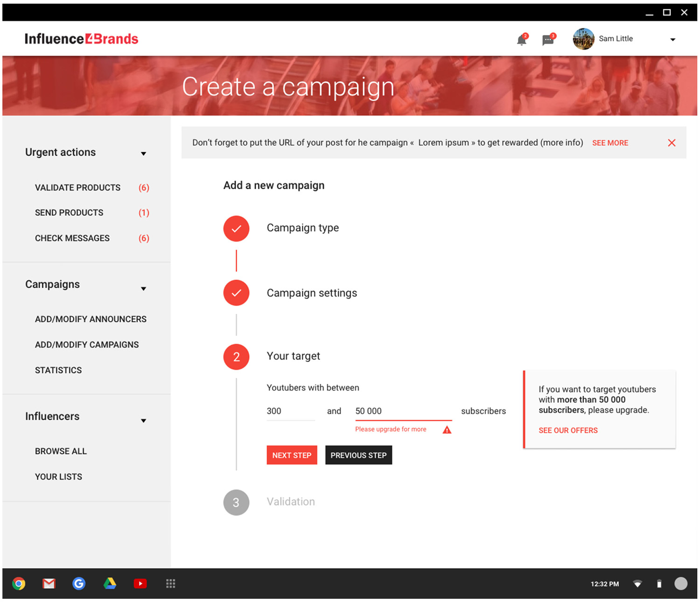Close the application window
Screen dimensions: 700x602
click(684, 13)
